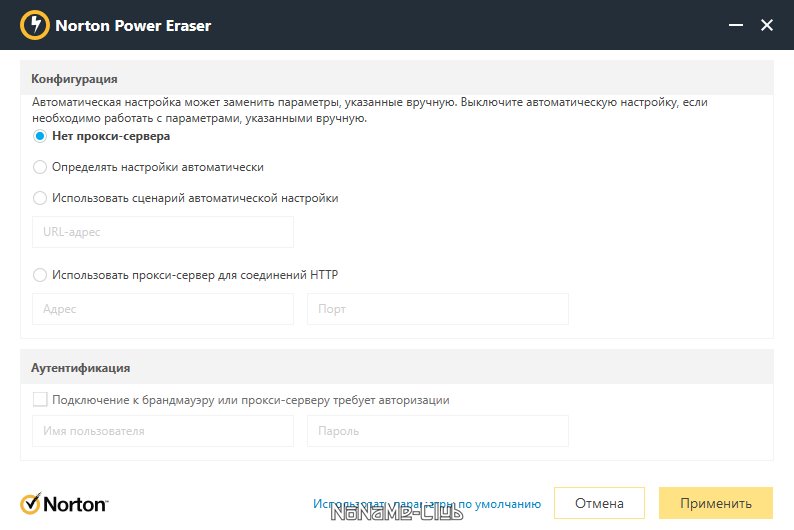Viewport: 794px width, 530px height.
Task: Minimize the Norton Power Eraser window
Action: [734, 25]
